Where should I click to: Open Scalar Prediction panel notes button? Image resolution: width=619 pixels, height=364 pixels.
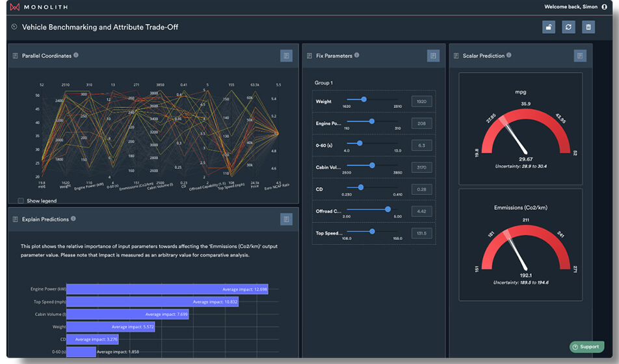[x=580, y=56]
